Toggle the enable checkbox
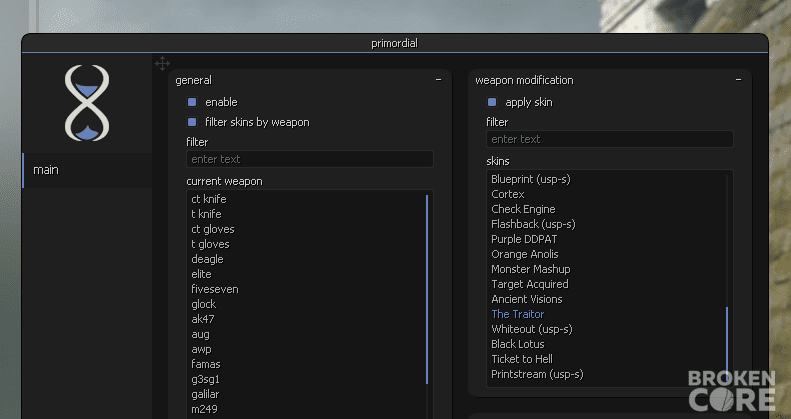Image resolution: width=791 pixels, height=419 pixels. pos(192,102)
